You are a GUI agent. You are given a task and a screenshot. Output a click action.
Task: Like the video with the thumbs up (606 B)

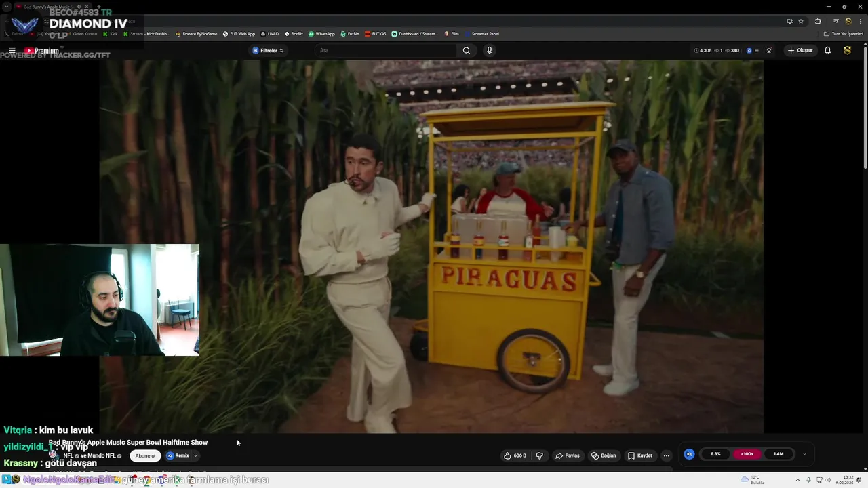click(515, 455)
